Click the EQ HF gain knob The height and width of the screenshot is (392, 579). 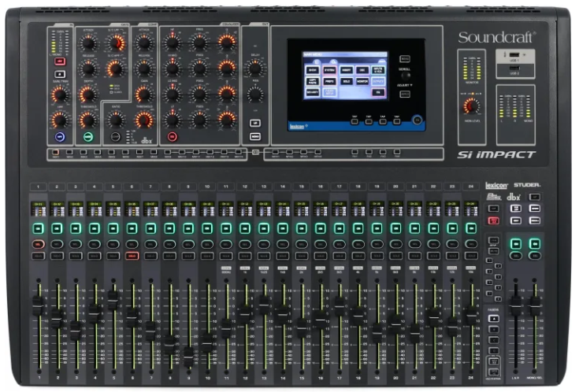[172, 43]
